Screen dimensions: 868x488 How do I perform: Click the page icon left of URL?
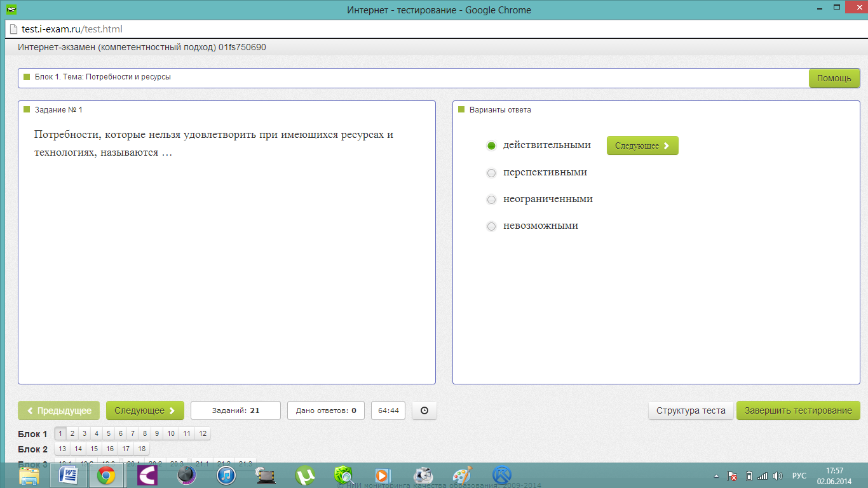click(13, 29)
